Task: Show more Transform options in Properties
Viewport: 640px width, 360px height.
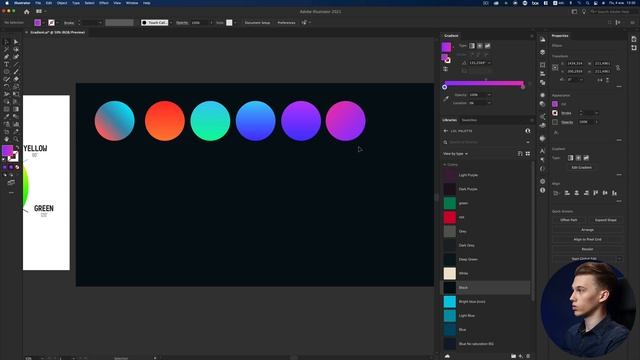Action: pos(619,87)
